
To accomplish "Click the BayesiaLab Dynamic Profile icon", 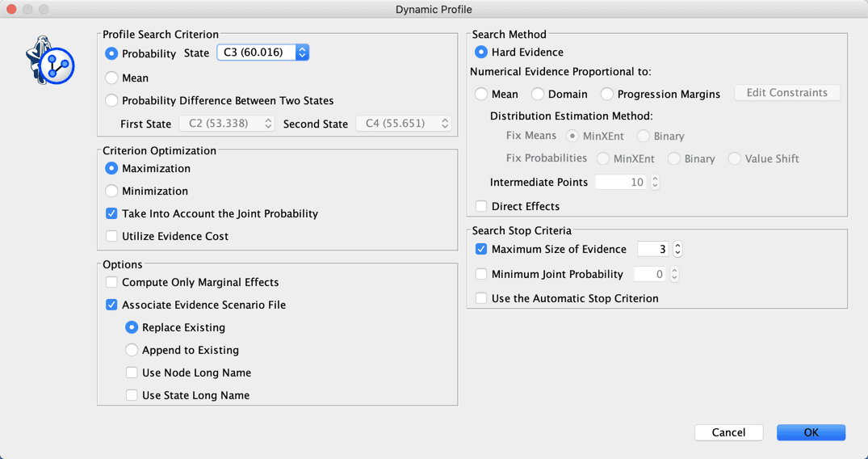I will click(x=50, y=60).
